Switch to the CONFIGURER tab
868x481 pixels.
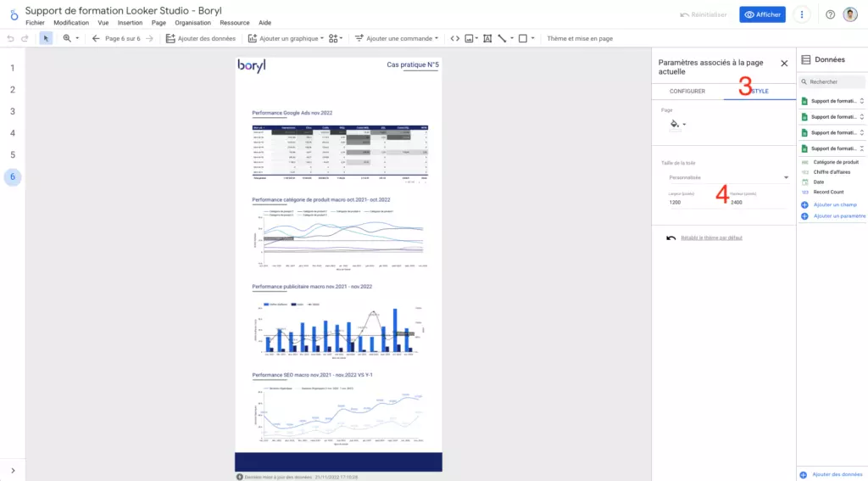tap(687, 91)
